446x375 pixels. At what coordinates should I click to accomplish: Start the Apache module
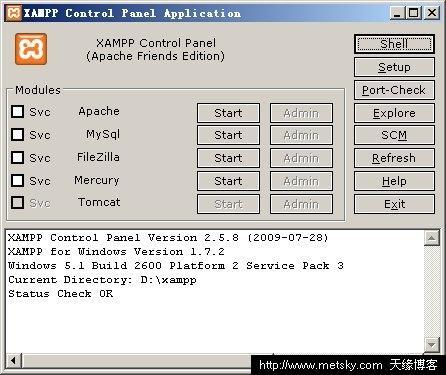pos(228,113)
